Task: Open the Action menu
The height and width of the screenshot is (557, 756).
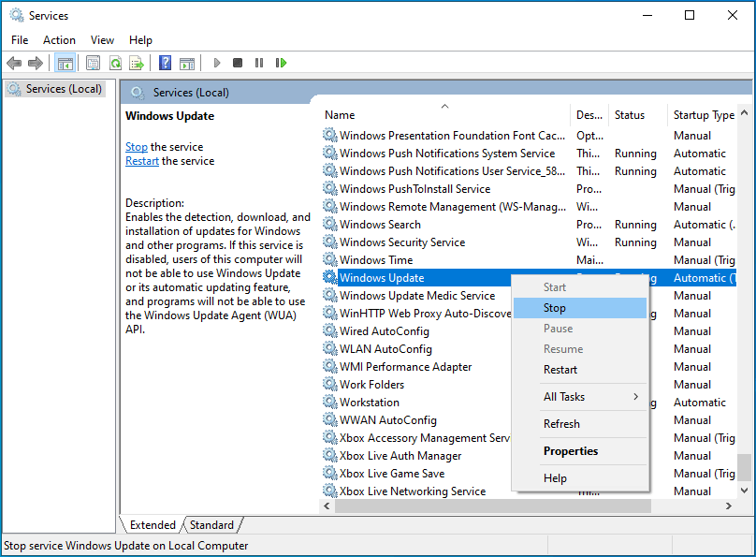Action: [x=59, y=40]
